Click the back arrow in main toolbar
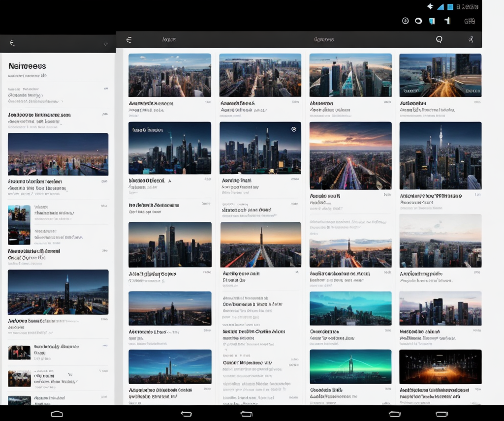The height and width of the screenshot is (421, 504). point(129,39)
